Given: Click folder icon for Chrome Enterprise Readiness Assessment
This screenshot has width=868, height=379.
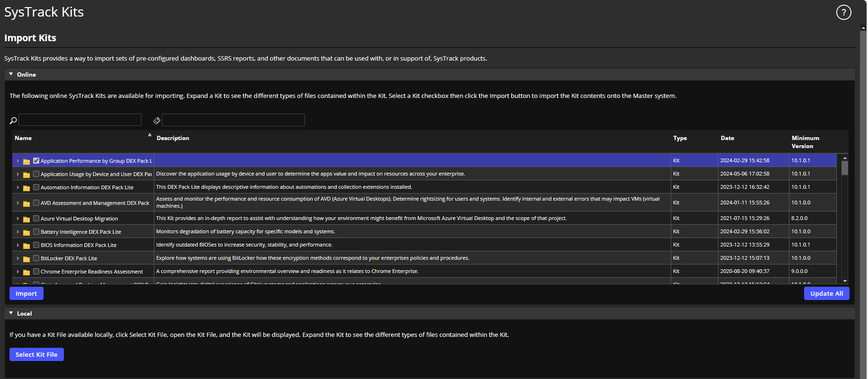Looking at the screenshot, I should pos(27,272).
